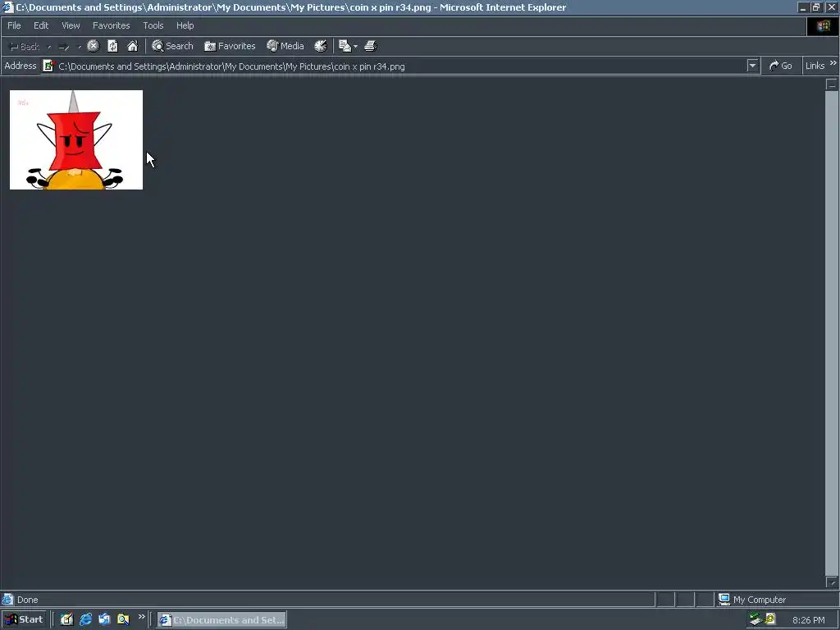Image resolution: width=840 pixels, height=630 pixels.
Task: Show the History pane icon
Action: [321, 46]
